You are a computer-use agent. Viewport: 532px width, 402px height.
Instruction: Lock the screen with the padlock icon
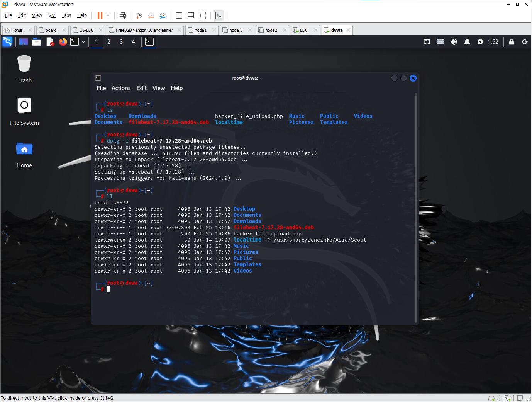click(512, 42)
